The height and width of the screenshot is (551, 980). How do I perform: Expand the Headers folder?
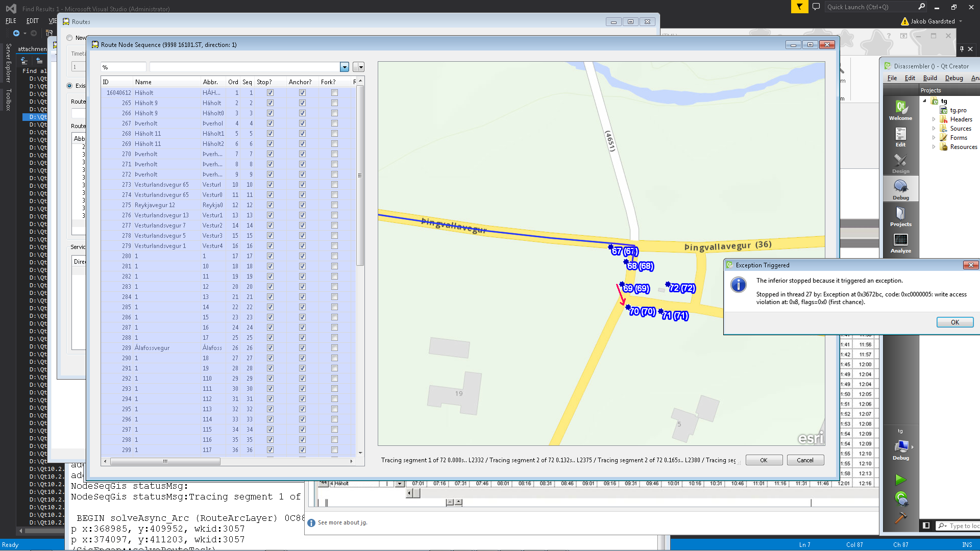coord(934,119)
